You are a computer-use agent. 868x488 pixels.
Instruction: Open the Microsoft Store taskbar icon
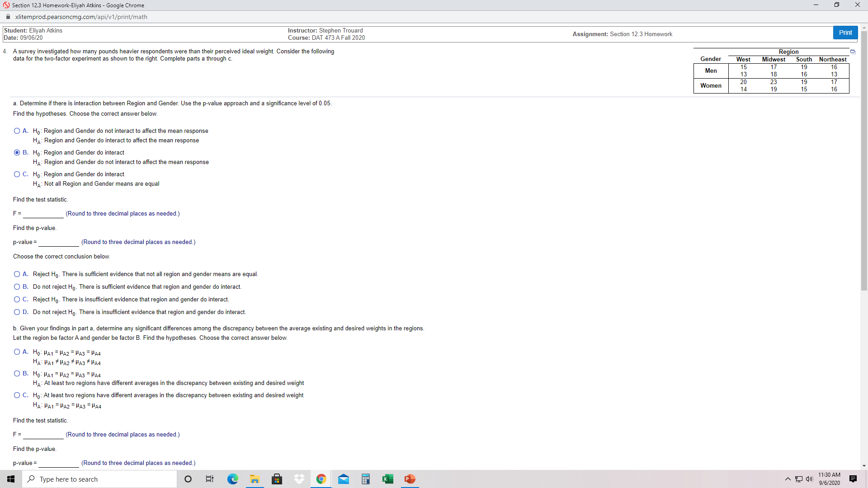277,479
